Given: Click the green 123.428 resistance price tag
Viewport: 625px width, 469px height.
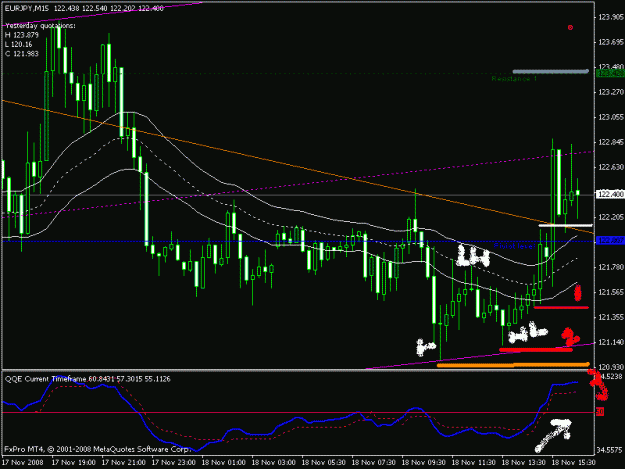Looking at the screenshot, I should tap(610, 73).
